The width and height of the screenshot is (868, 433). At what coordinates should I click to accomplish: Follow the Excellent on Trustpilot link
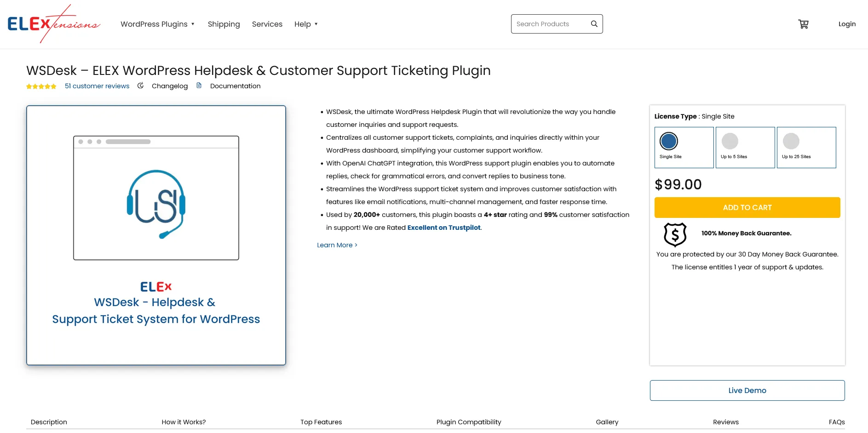[444, 228]
